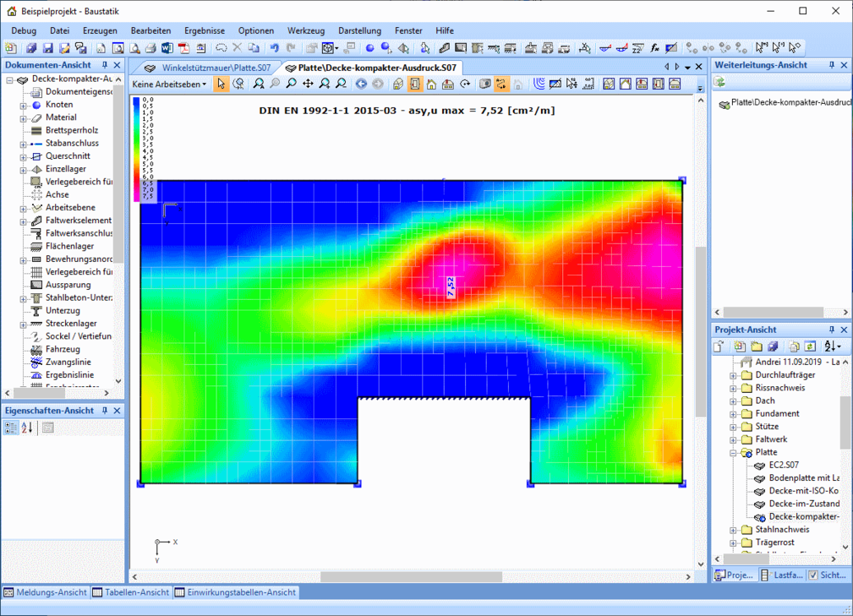Click the PDF export icon

click(183, 48)
